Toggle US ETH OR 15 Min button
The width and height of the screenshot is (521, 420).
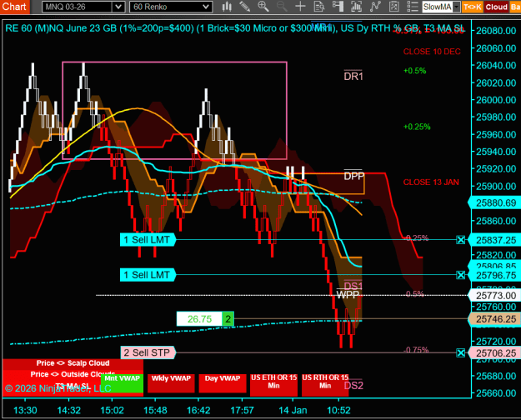pyautogui.click(x=273, y=384)
